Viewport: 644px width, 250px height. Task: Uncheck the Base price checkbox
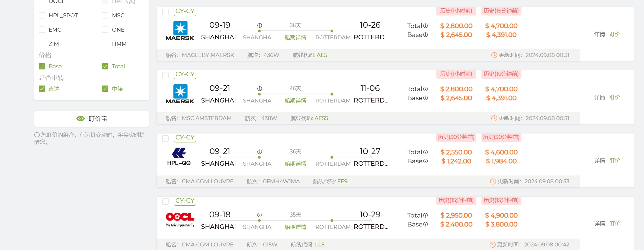[42, 66]
